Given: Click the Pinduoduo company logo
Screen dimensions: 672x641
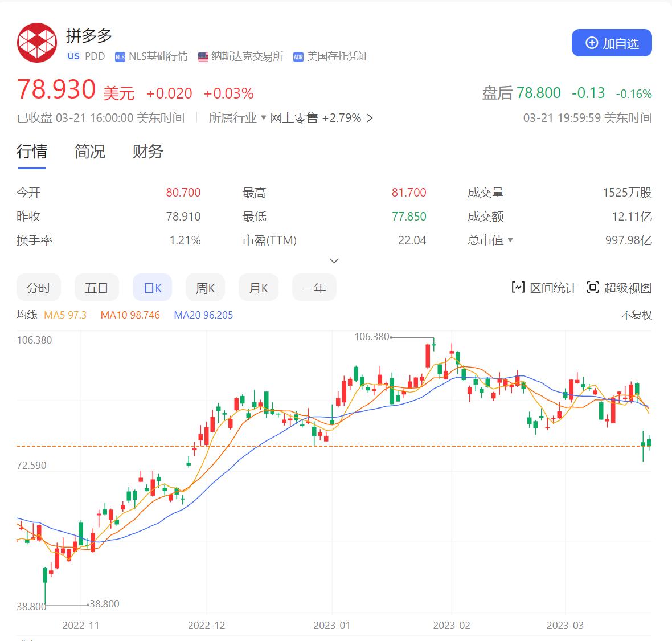Looking at the screenshot, I should pyautogui.click(x=36, y=42).
